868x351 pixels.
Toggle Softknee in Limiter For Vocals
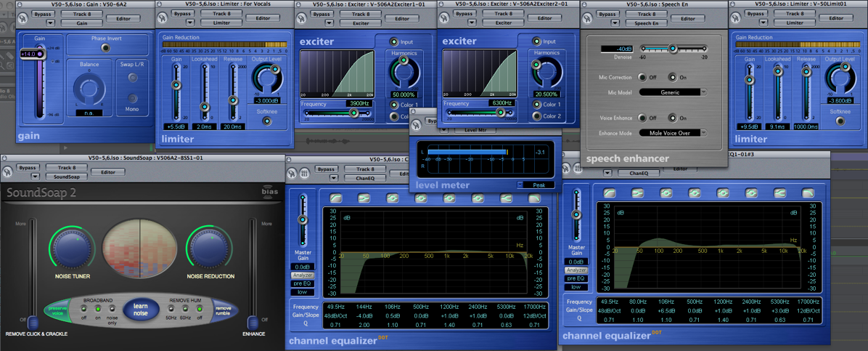267,121
